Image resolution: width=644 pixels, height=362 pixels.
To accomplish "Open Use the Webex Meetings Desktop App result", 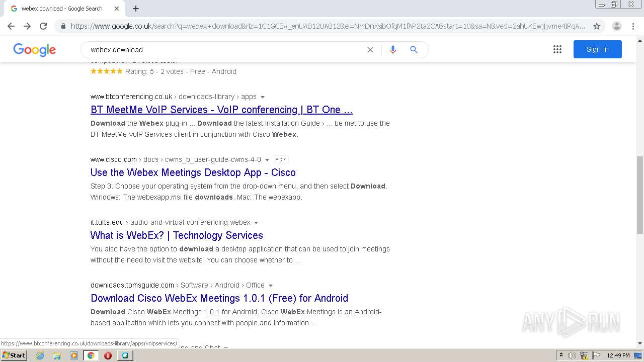I will pos(193,172).
